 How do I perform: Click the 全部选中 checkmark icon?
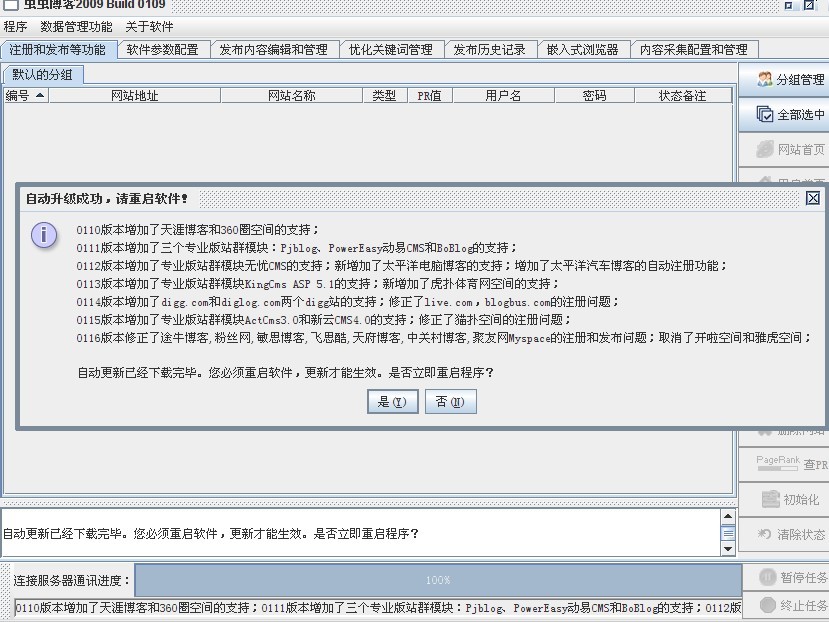click(764, 114)
